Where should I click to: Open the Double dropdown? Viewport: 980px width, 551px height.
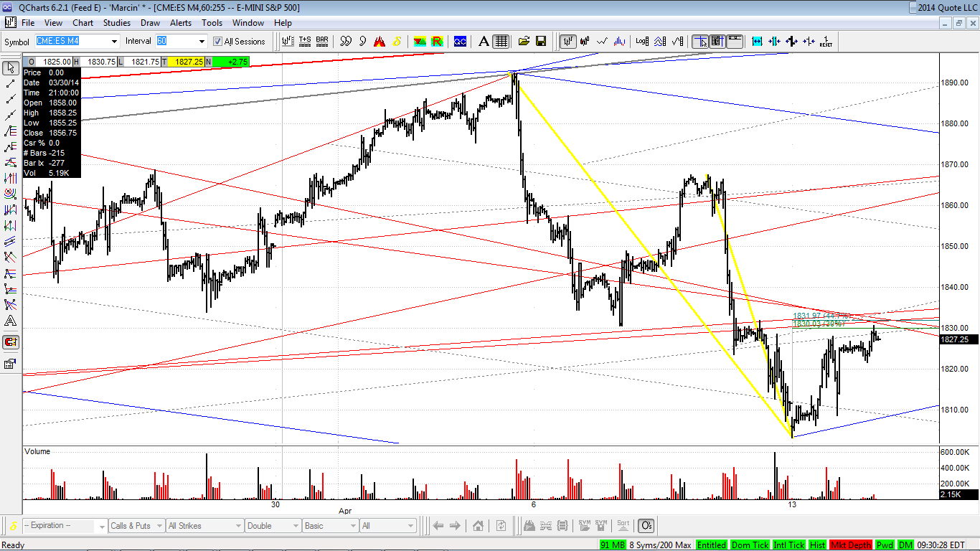click(272, 526)
